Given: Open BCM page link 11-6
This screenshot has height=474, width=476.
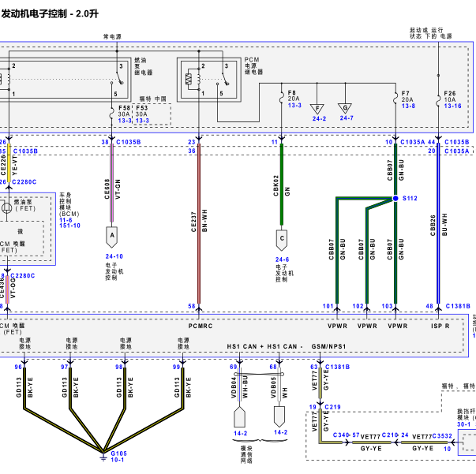Looking at the screenshot, I should click(66, 220).
